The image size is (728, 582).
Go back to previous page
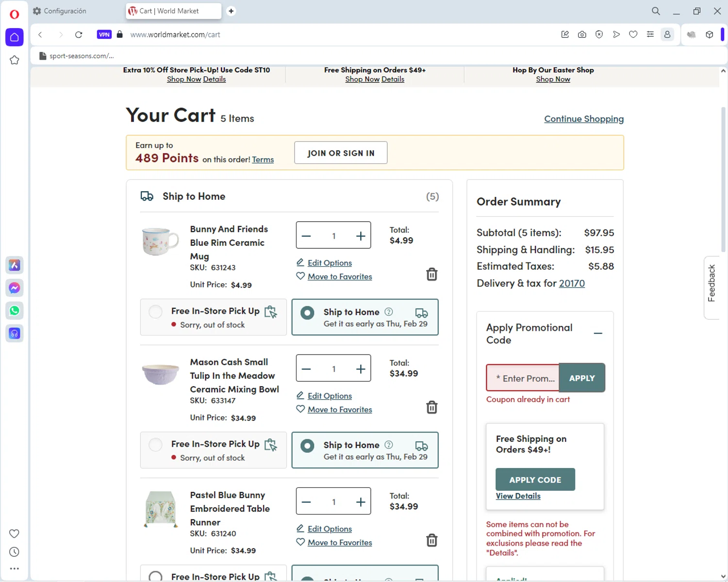coord(40,34)
